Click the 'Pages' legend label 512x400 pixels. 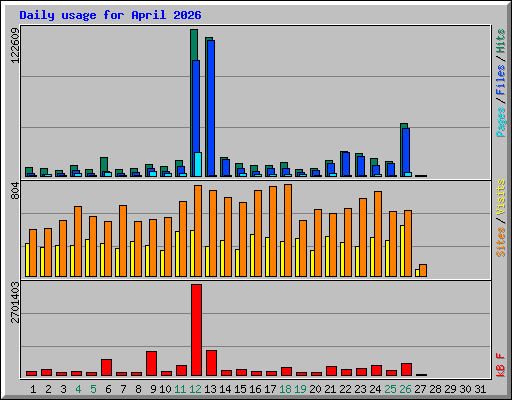coord(500,122)
